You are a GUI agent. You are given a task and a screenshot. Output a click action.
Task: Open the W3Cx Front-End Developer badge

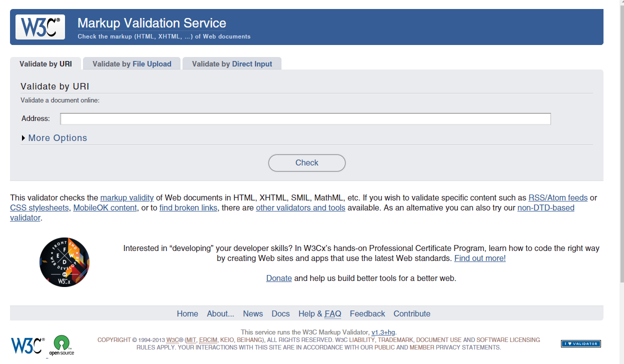tap(64, 262)
